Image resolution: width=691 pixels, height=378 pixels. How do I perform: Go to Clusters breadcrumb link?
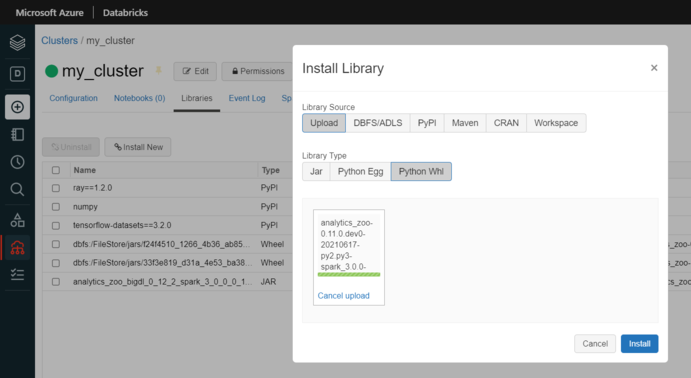(x=59, y=41)
